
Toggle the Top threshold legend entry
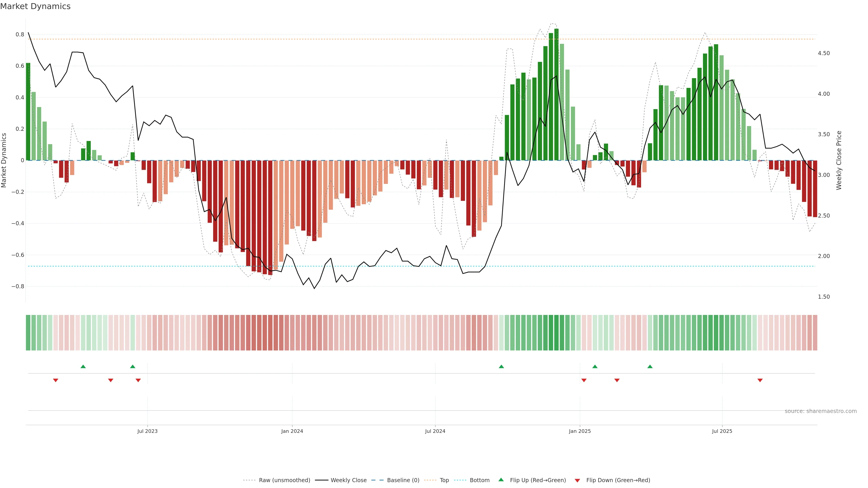(444, 480)
